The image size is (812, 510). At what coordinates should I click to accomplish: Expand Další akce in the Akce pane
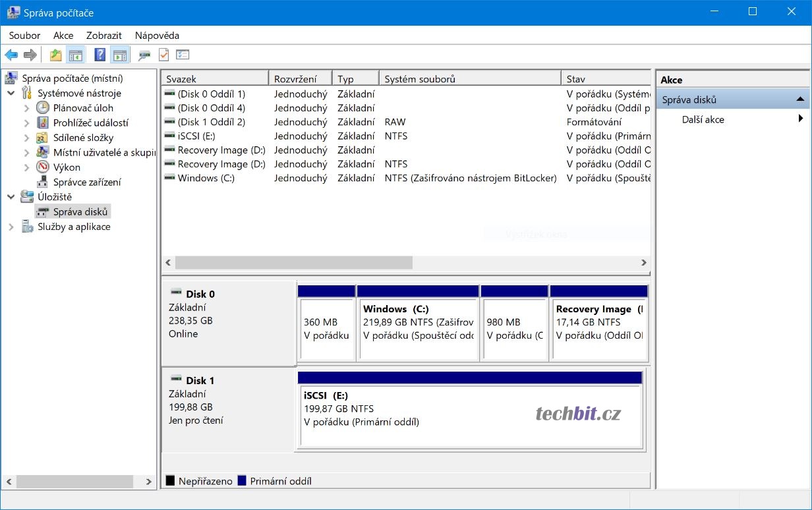point(703,120)
